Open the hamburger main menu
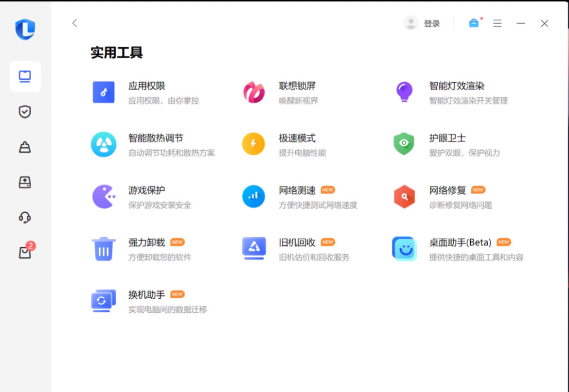The width and height of the screenshot is (569, 392). tap(497, 23)
